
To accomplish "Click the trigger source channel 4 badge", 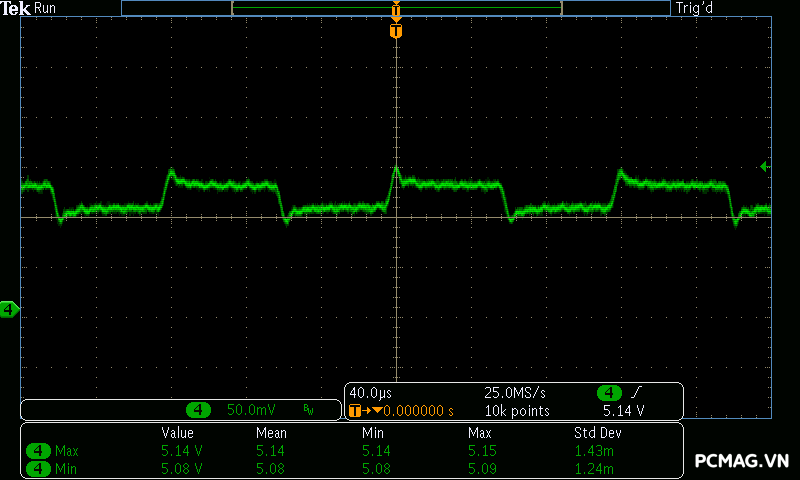I will point(609,392).
